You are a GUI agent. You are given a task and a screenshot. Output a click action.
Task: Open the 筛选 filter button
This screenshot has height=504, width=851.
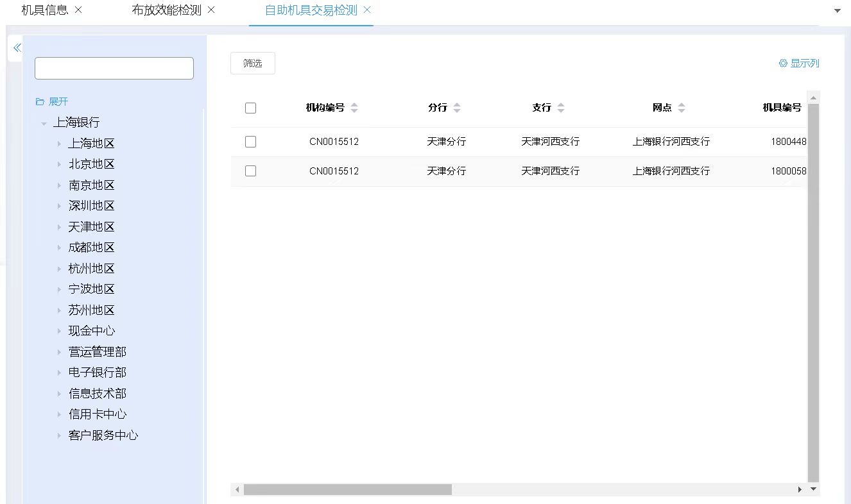[253, 63]
